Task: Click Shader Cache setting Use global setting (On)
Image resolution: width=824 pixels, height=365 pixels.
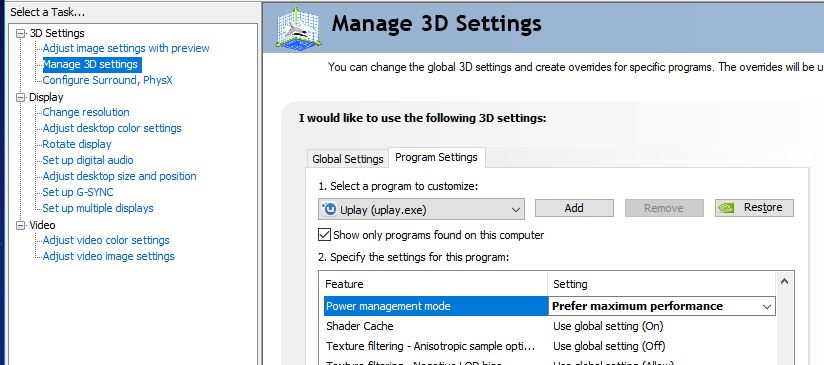Action: click(608, 326)
